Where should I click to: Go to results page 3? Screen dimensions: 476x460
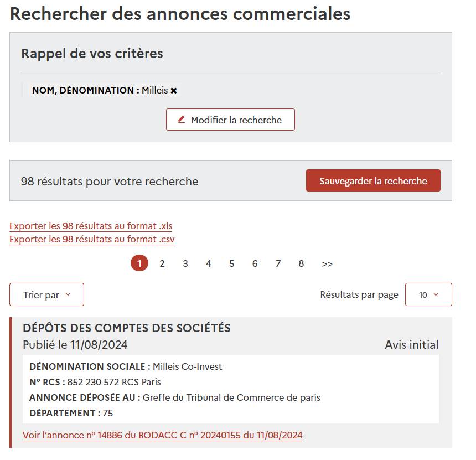coord(185,263)
